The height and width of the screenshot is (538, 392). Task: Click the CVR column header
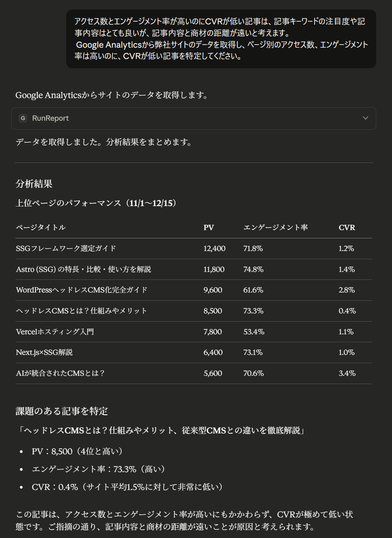(347, 228)
